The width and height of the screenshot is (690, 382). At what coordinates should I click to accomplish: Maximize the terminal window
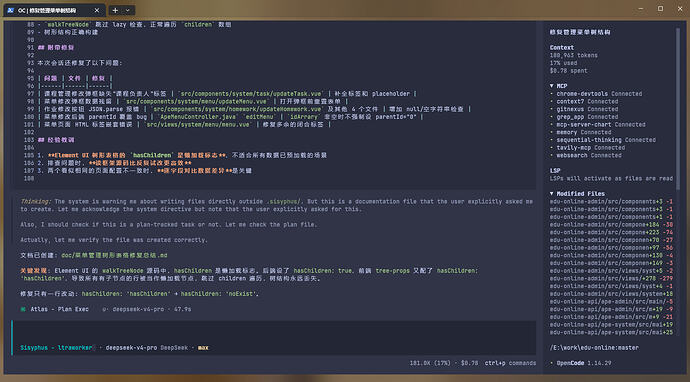coord(661,9)
